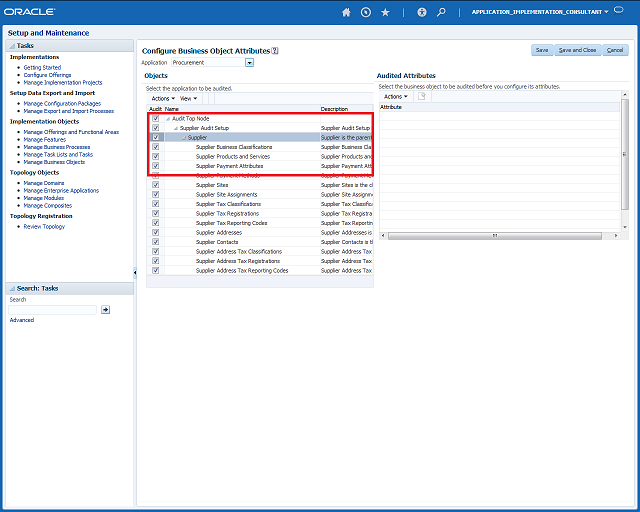Toggle audit checkbox for Supplier Contacts
Image resolution: width=640 pixels, height=512 pixels.
[x=155, y=242]
